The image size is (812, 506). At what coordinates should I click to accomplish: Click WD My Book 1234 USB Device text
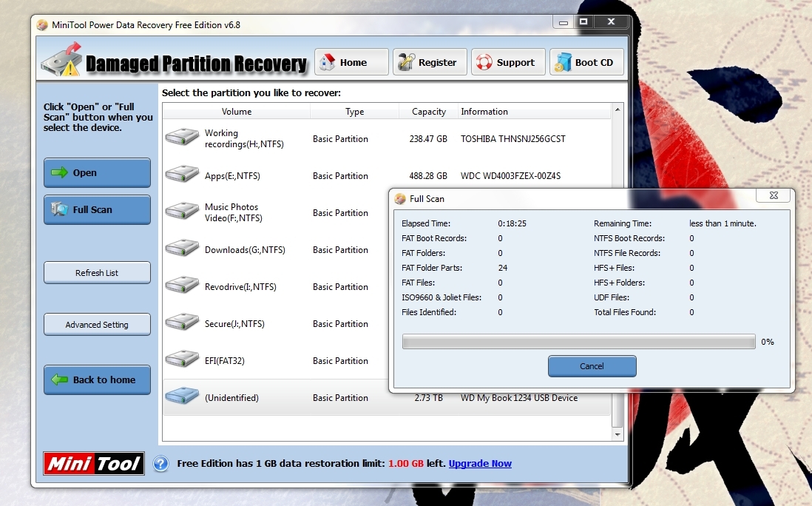click(519, 398)
